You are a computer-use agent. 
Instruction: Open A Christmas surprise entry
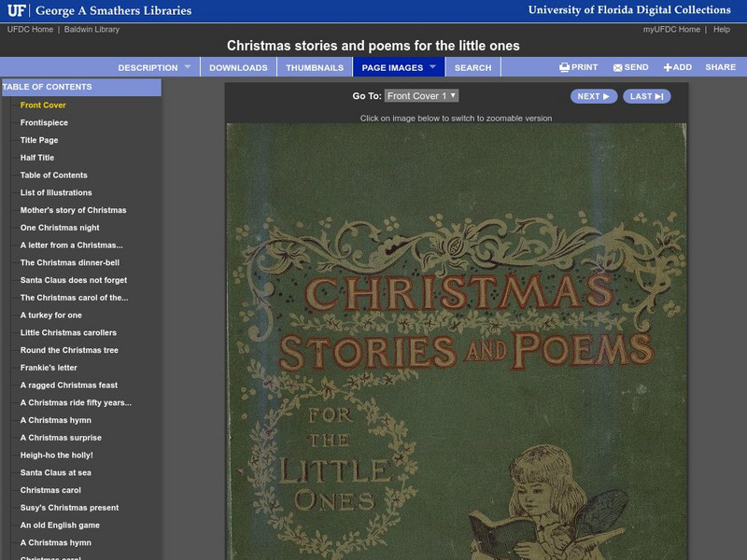61,438
